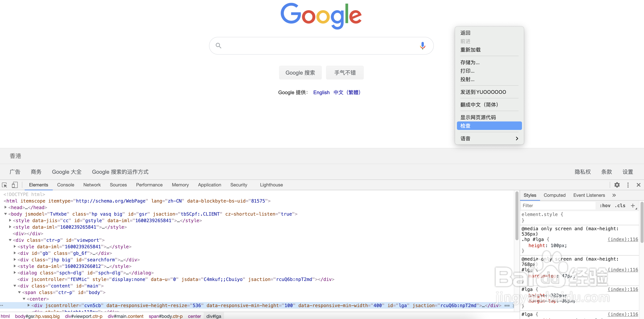Open the Memory tab
This screenshot has height=319, width=644.
pos(180,185)
